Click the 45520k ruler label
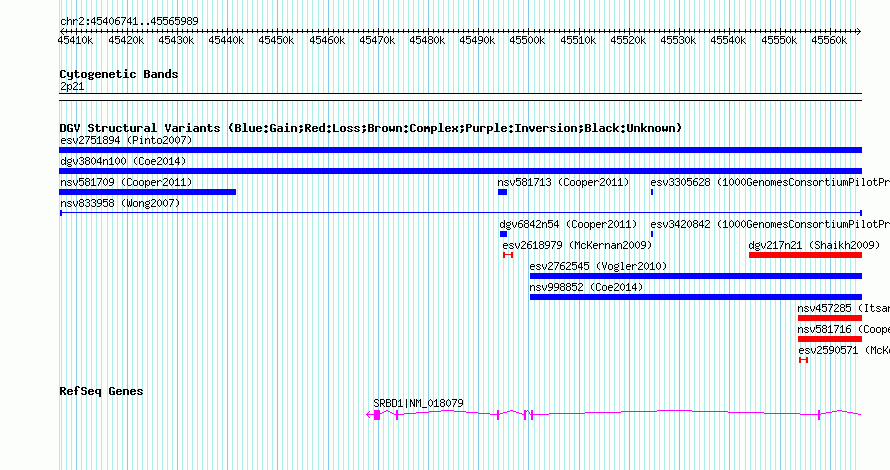This screenshot has height=470, width=890. (x=628, y=40)
